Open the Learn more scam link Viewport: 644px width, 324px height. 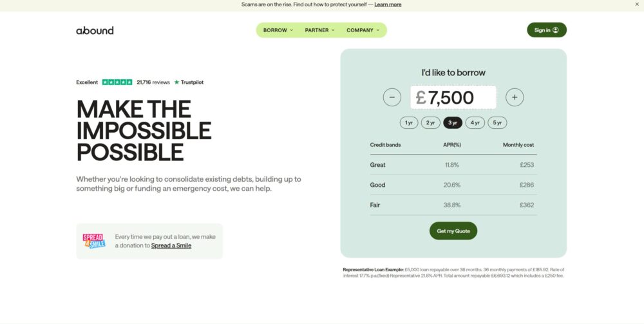click(388, 5)
